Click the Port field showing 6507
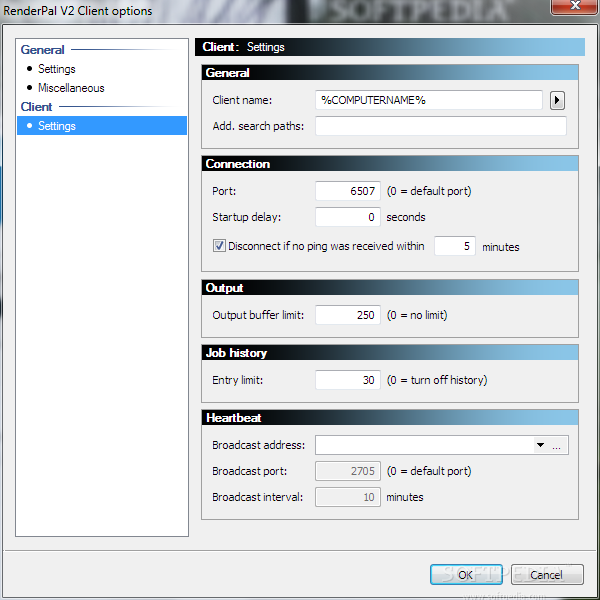 point(348,191)
